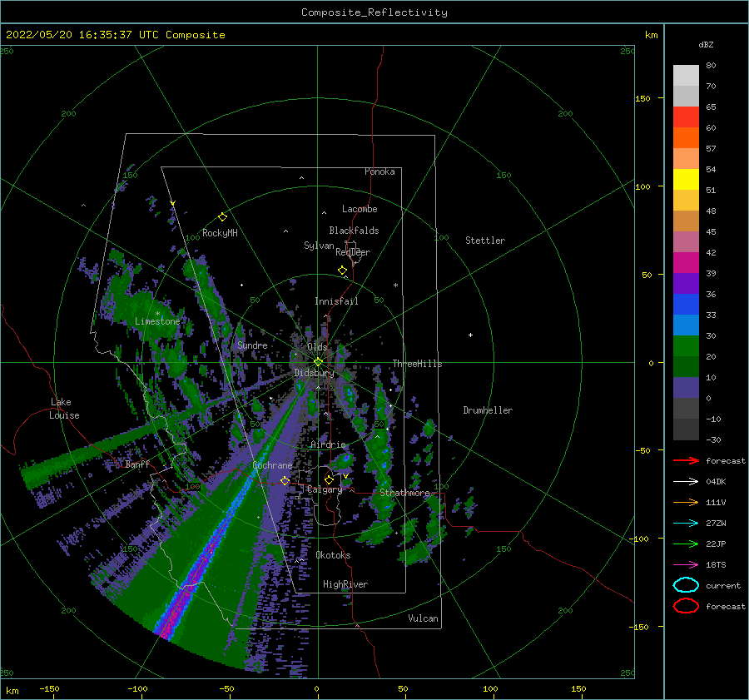Viewport: 749px width, 700px height.
Task: Click the white 04DK arrow icon
Action: [x=686, y=481]
